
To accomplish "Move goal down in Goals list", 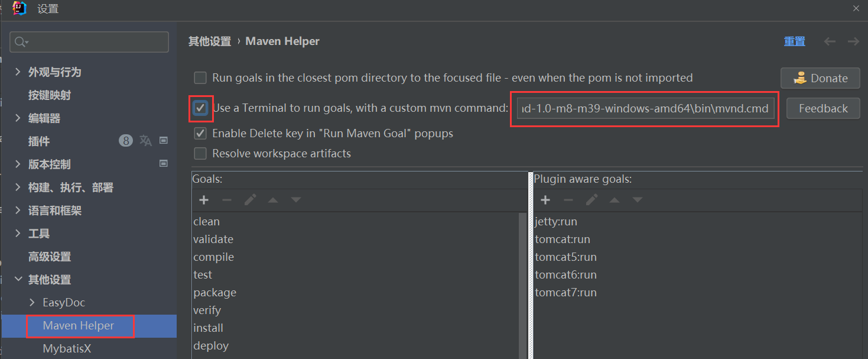I will pyautogui.click(x=296, y=200).
